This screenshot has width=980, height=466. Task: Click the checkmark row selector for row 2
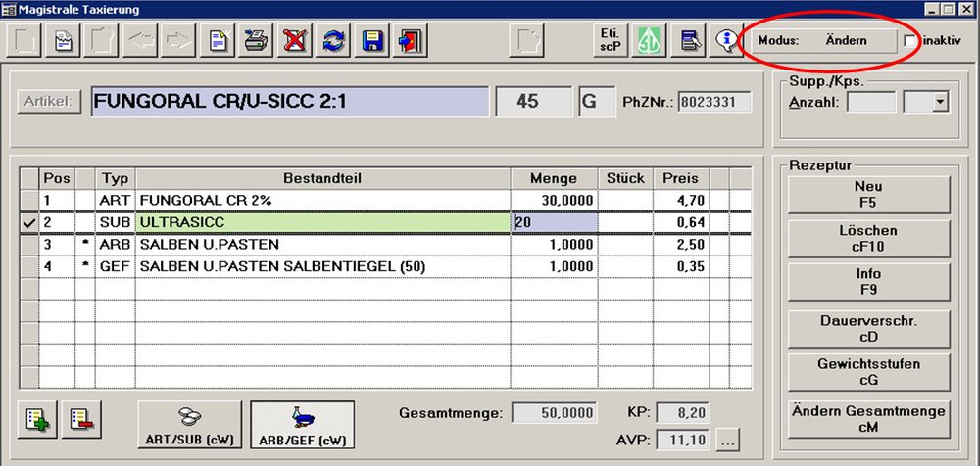(28, 223)
